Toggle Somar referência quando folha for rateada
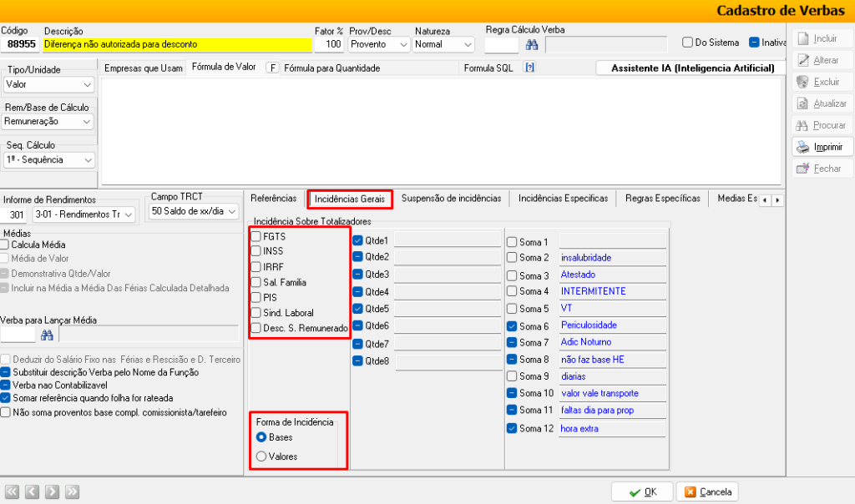Image resolution: width=855 pixels, height=504 pixels. click(6, 398)
